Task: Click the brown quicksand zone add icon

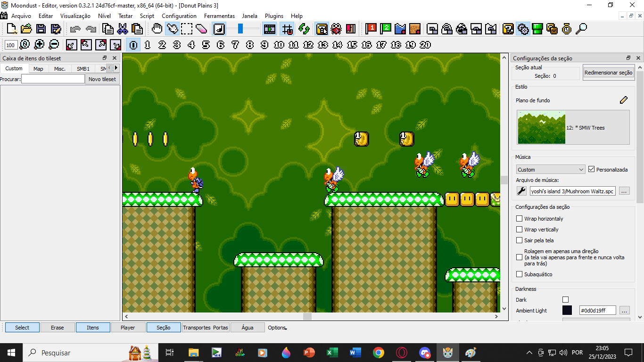Action: (x=415, y=29)
